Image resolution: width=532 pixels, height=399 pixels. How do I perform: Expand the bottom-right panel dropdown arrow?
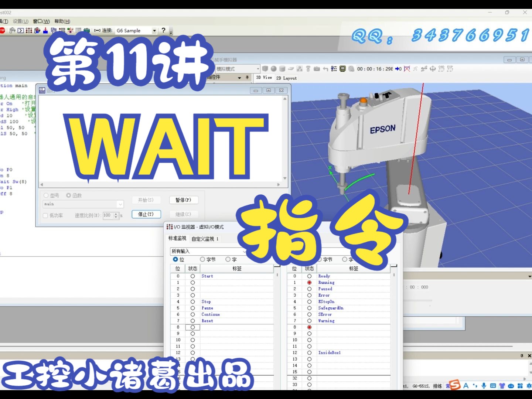(x=529, y=276)
